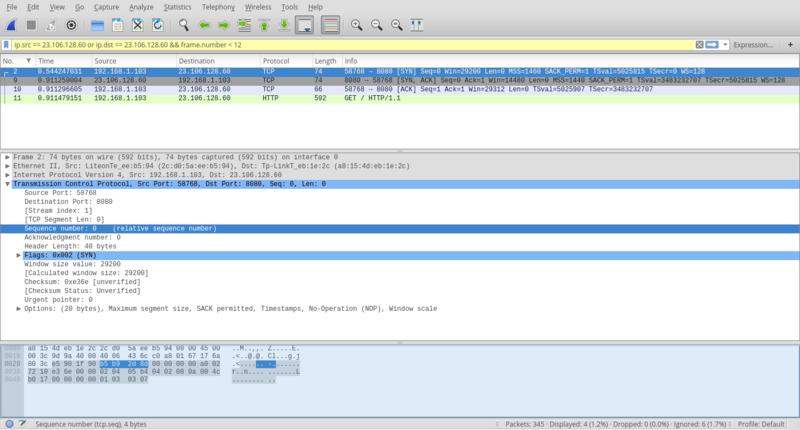The height and width of the screenshot is (430, 800).
Task: Click the display filter bookmark icon
Action: [8, 45]
